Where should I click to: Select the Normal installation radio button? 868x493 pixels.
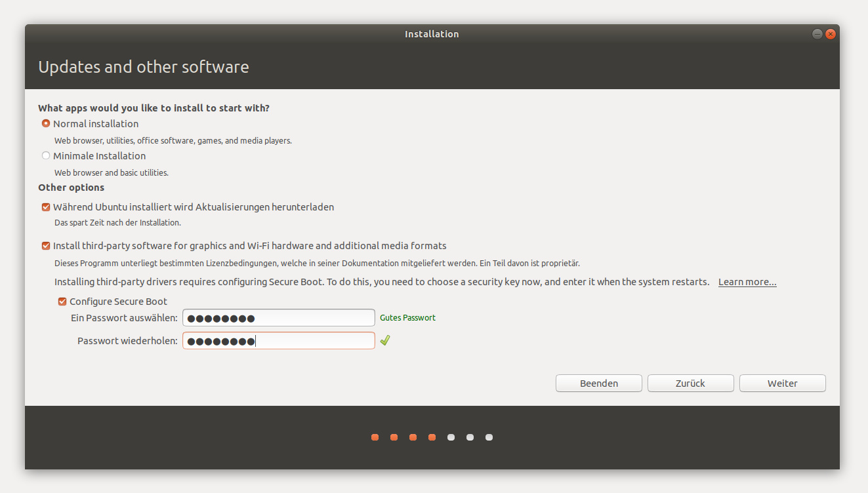46,123
